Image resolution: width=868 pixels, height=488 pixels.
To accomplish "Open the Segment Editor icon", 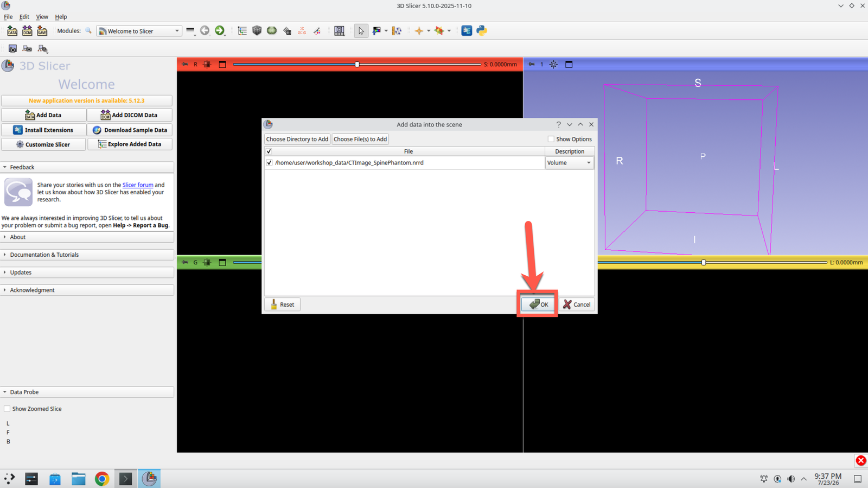I will point(317,31).
